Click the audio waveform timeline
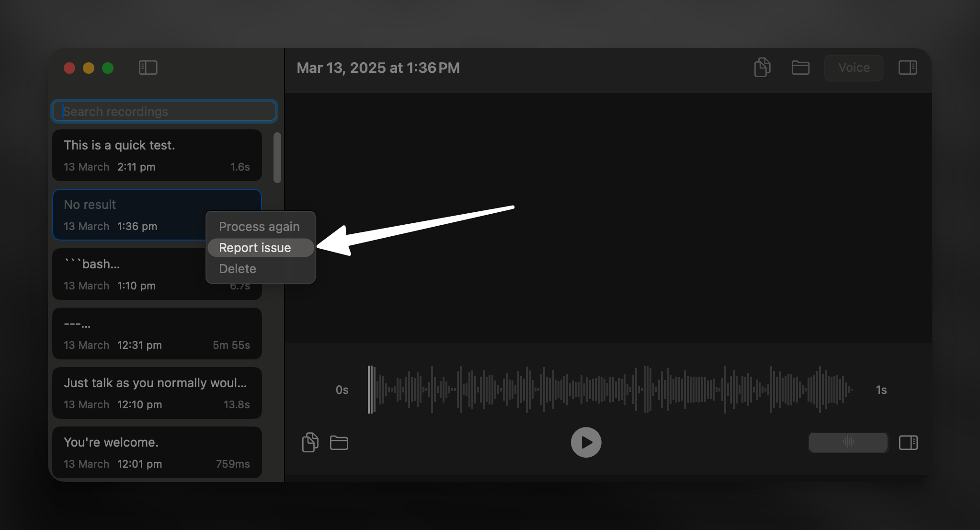980x530 pixels. (x=611, y=390)
